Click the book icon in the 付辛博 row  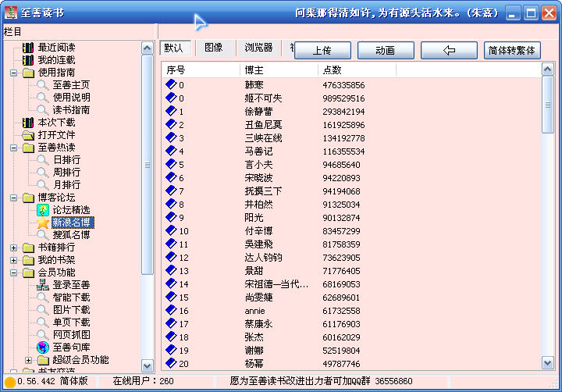pyautogui.click(x=171, y=230)
